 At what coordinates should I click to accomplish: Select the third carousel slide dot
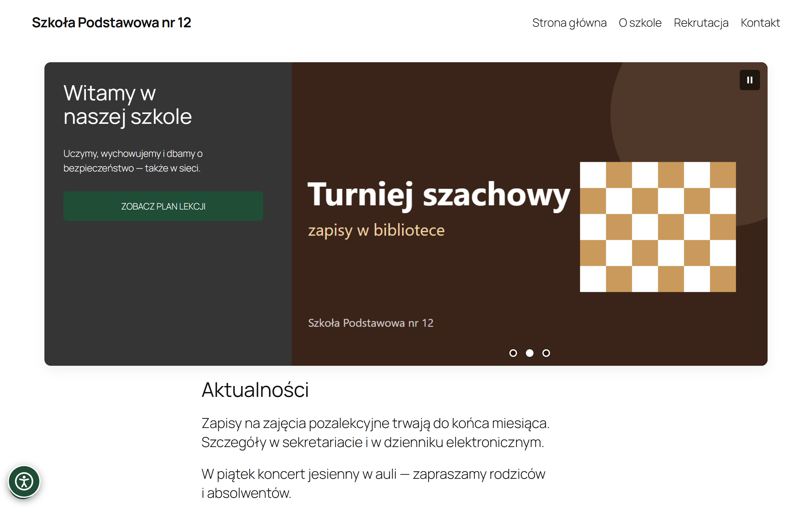[x=546, y=353]
